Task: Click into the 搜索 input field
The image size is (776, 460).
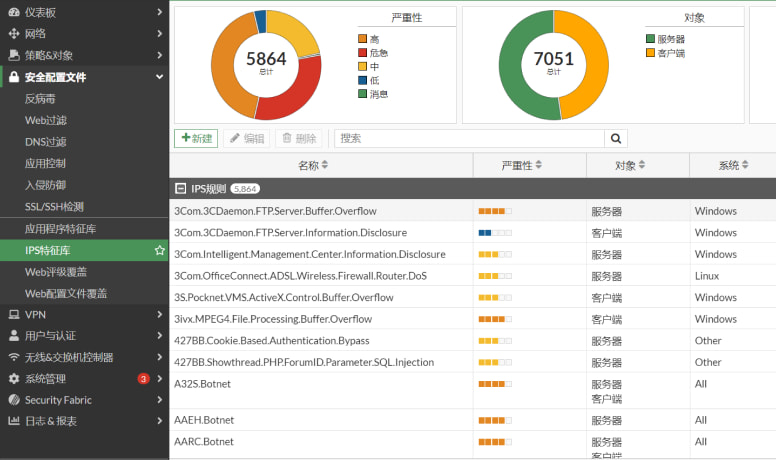Action: (470, 139)
